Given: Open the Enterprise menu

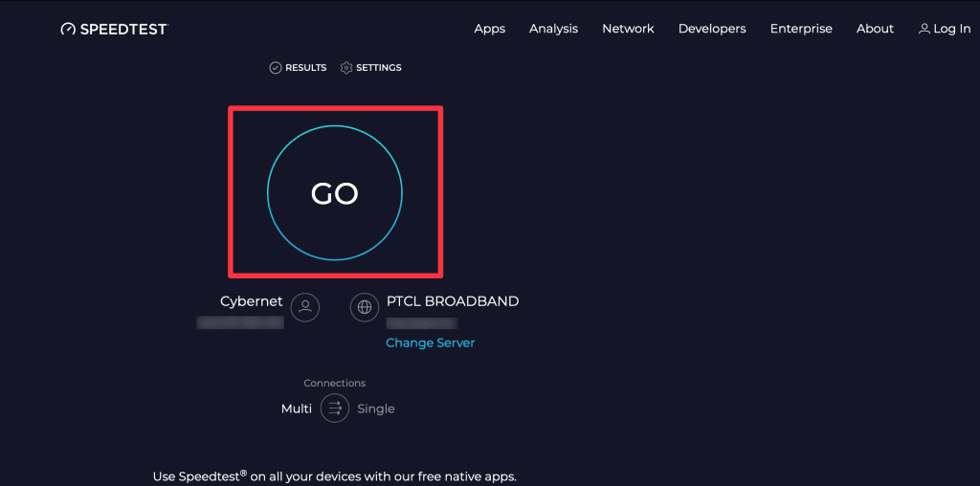Looking at the screenshot, I should tap(801, 29).
